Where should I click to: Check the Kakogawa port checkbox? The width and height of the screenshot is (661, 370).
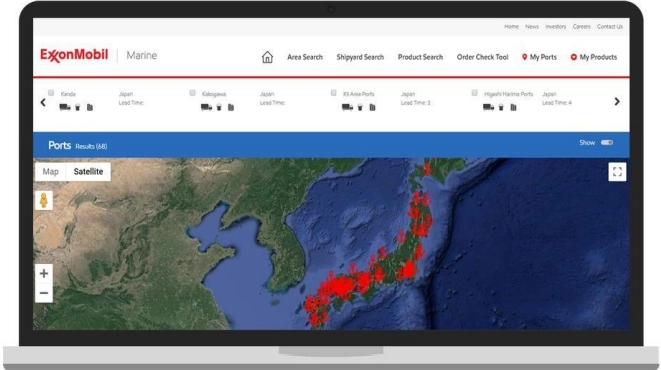(192, 93)
